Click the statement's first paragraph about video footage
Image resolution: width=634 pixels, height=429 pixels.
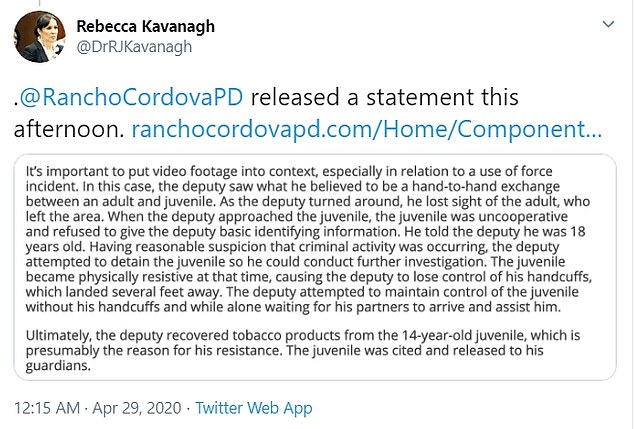click(309, 239)
